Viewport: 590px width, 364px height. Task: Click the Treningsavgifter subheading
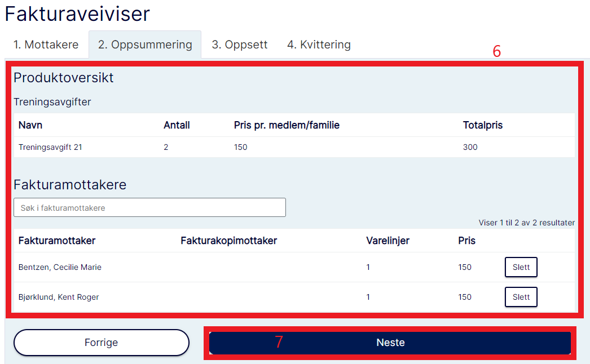click(x=52, y=102)
